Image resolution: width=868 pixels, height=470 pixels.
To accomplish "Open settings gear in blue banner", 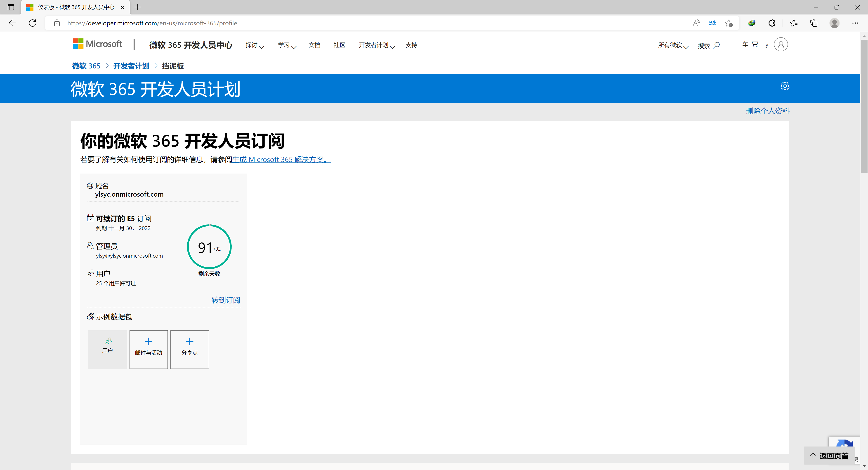I will pos(785,86).
